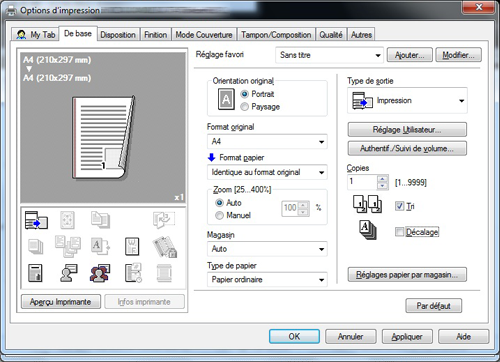500x362 pixels.
Task: Switch to the Autres tab
Action: point(361,35)
